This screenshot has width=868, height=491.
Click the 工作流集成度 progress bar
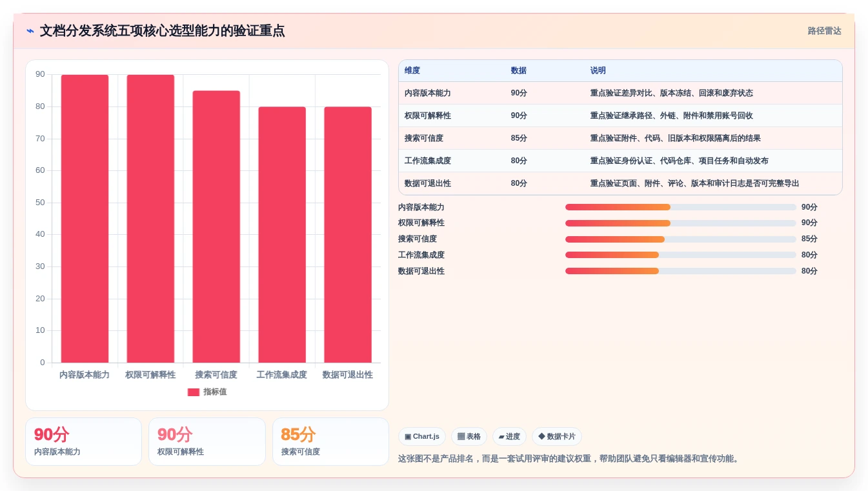(681, 255)
